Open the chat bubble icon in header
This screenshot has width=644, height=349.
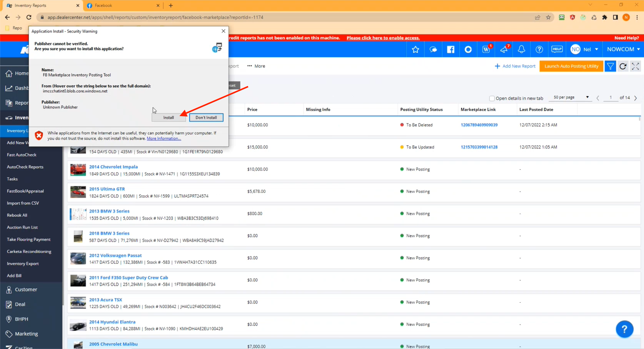pos(433,49)
